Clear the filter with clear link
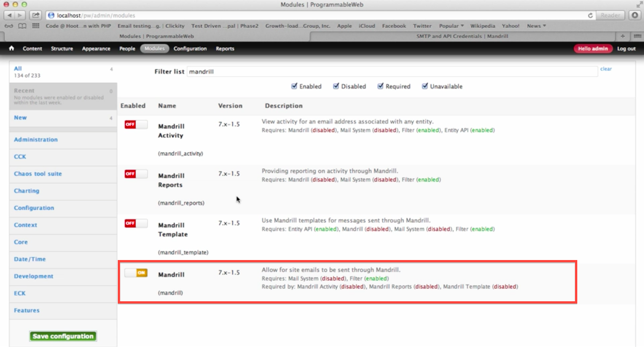Viewport: 644px width, 347px height. click(x=606, y=69)
